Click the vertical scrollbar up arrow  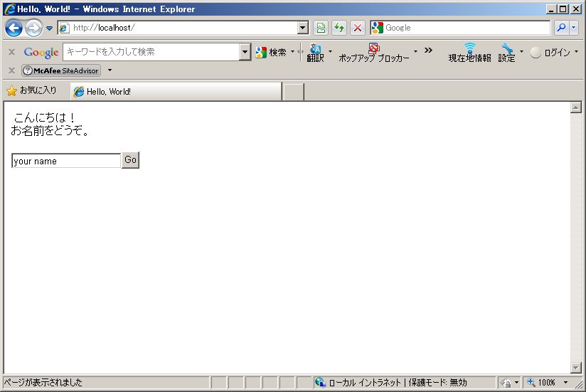coord(575,107)
